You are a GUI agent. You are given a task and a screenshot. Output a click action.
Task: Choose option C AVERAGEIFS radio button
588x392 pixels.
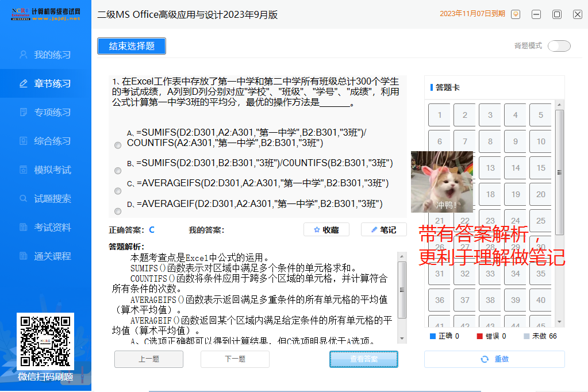118,191
